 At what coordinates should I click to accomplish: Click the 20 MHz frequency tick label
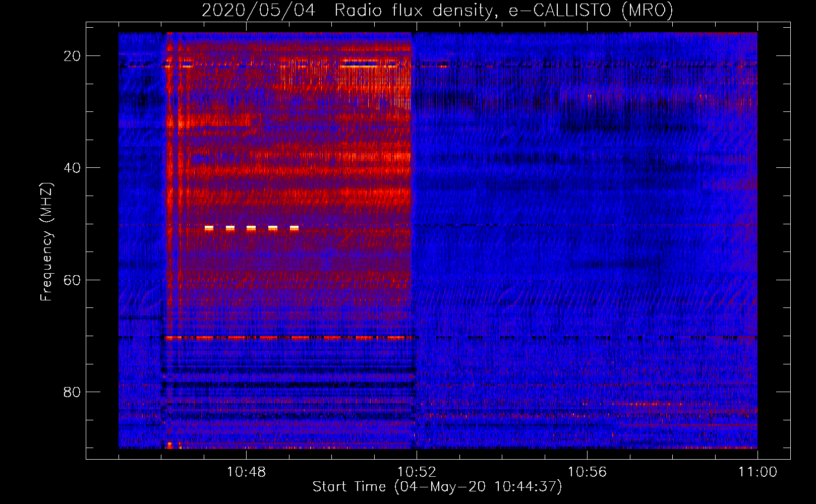[73, 56]
